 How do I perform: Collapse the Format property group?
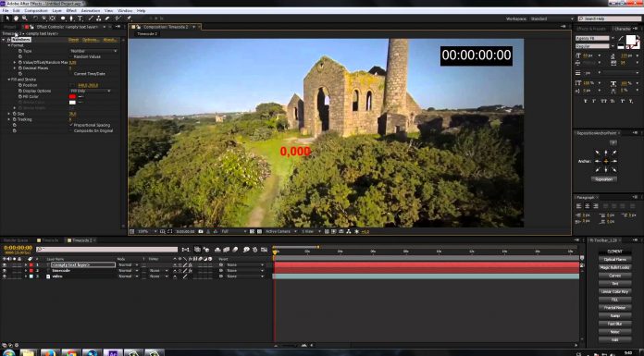coord(9,45)
